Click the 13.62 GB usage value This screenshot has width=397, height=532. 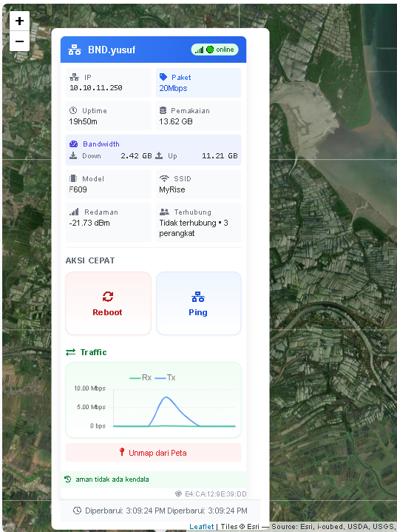[x=176, y=121]
